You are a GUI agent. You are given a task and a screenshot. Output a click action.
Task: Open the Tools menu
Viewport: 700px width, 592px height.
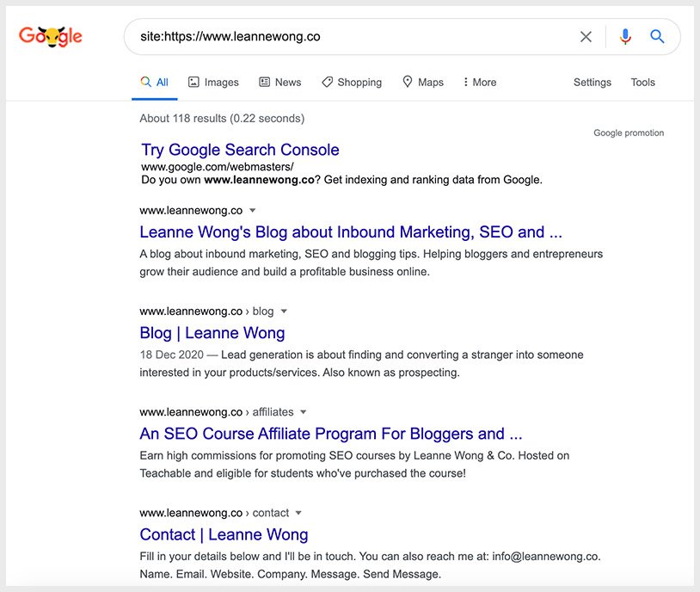pyautogui.click(x=642, y=83)
